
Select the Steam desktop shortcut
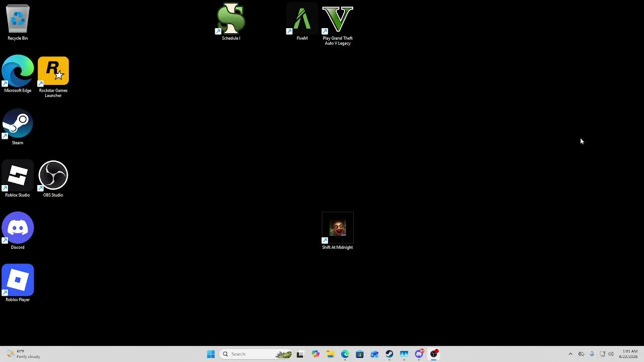pos(18,127)
